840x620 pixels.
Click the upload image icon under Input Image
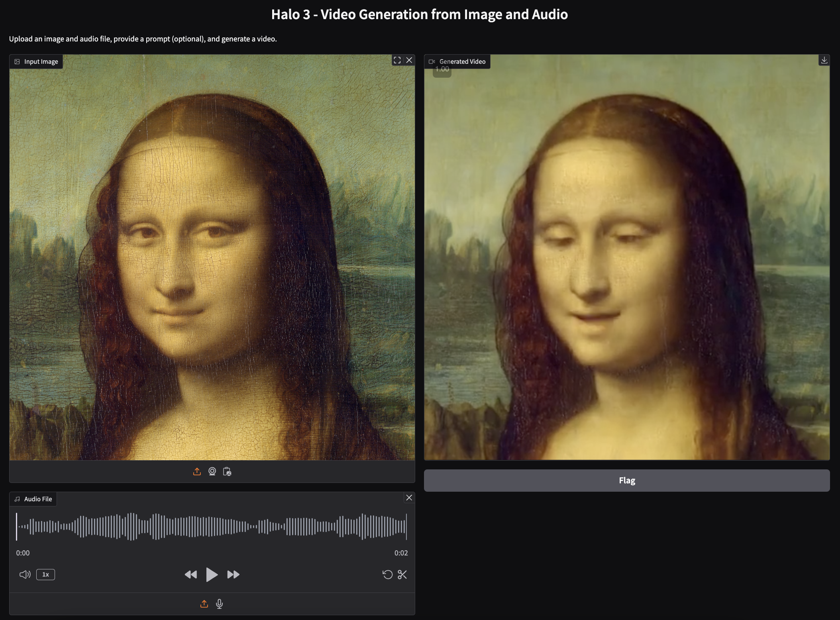click(x=197, y=472)
